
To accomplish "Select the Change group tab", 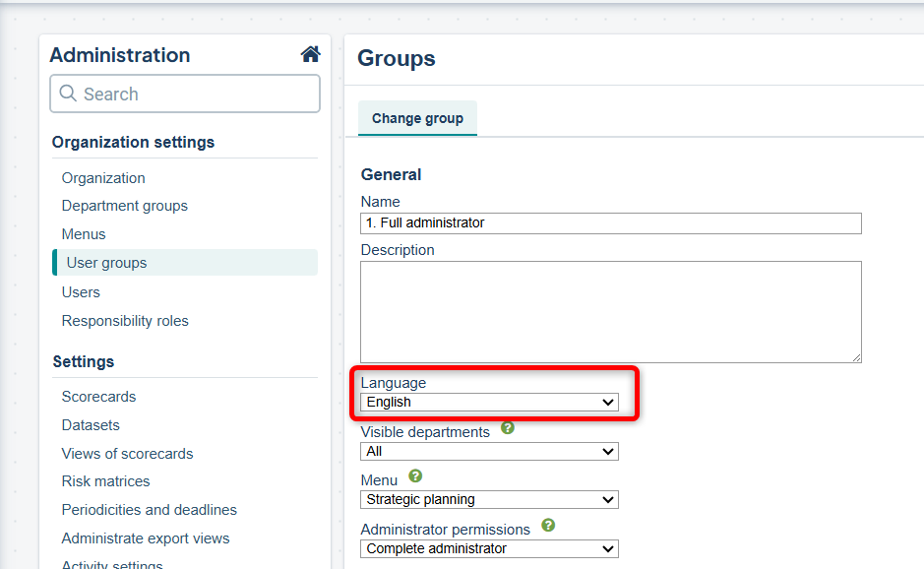I will [417, 118].
